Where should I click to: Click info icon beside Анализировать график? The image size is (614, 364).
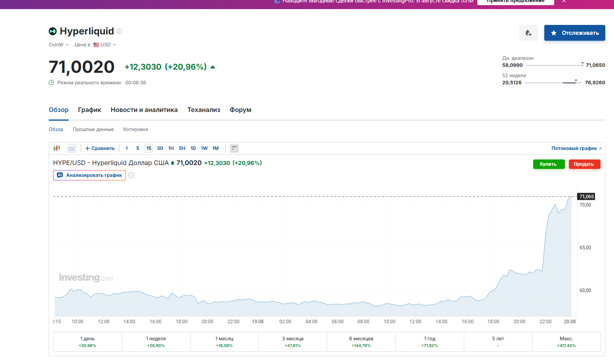click(x=131, y=175)
